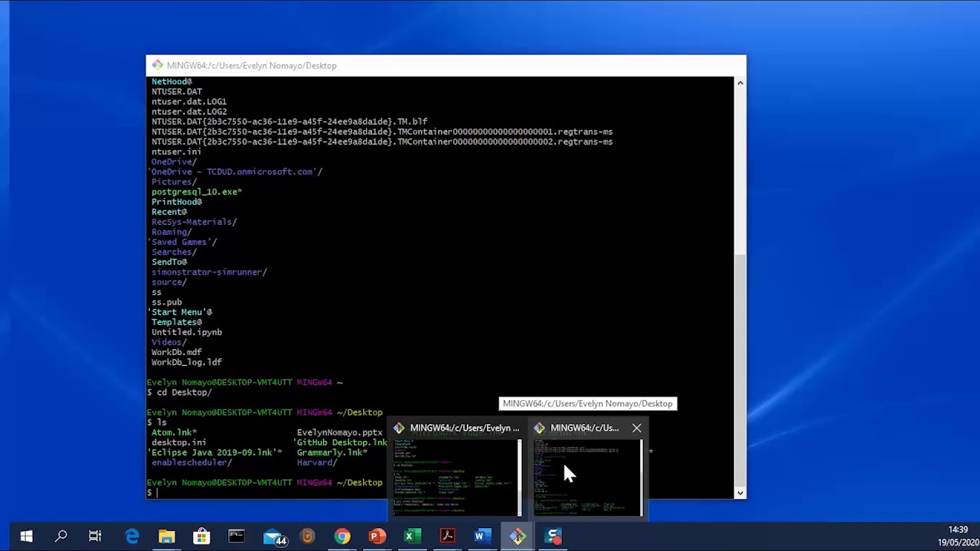
Task: Click the terminal scrollbar up arrow
Action: [740, 82]
